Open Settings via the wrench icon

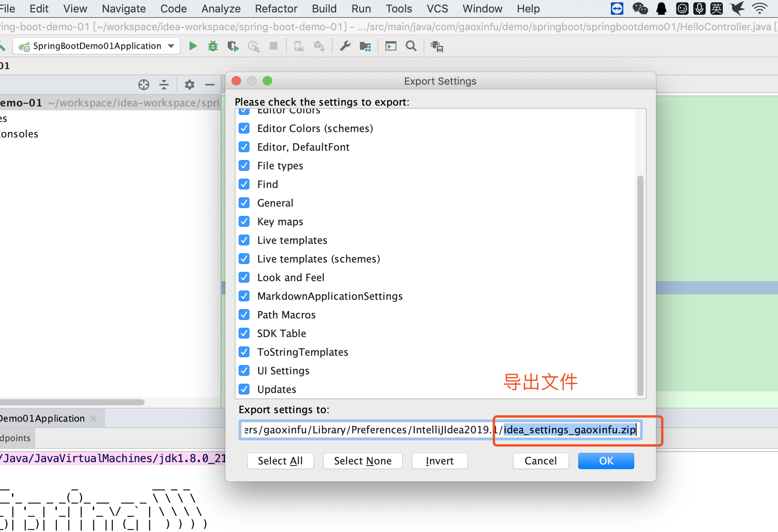[x=345, y=46]
